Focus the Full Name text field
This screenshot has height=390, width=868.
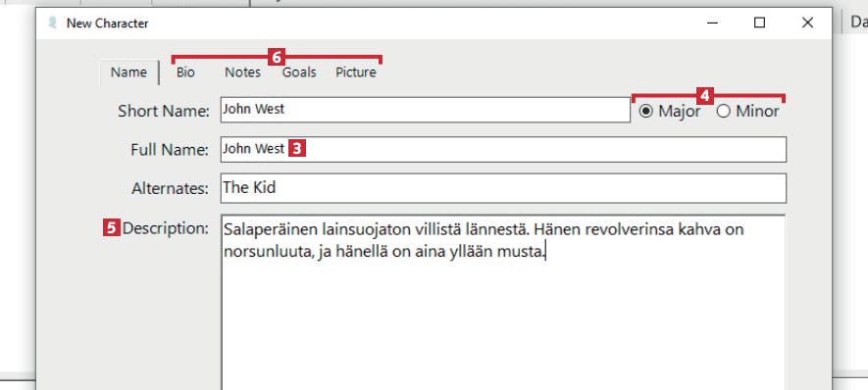pos(503,149)
